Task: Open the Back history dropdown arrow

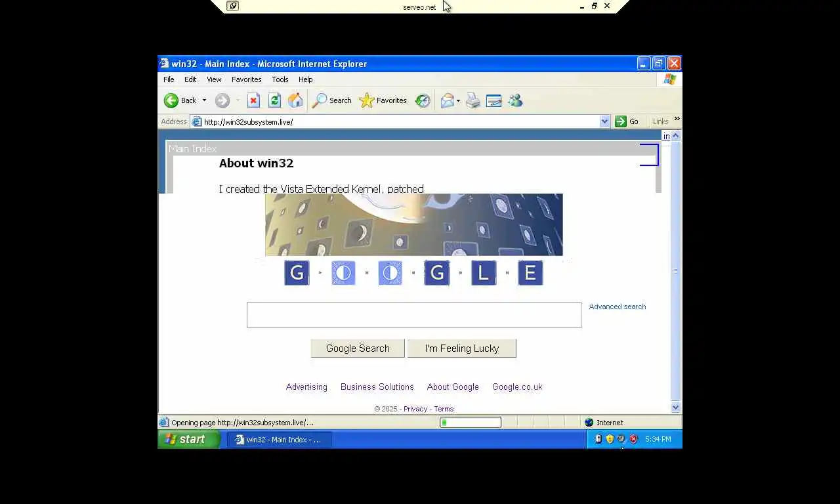Action: tap(204, 100)
